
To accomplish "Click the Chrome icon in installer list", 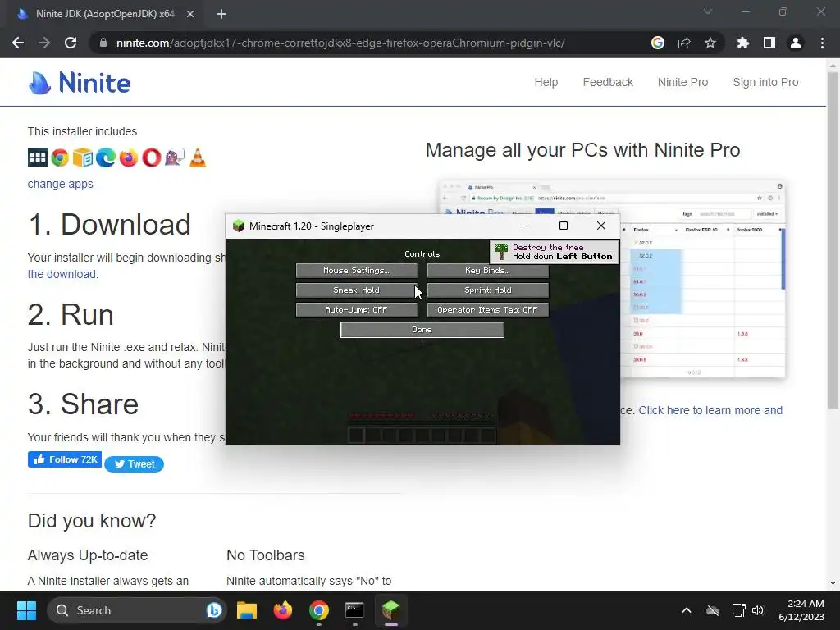I will click(60, 157).
